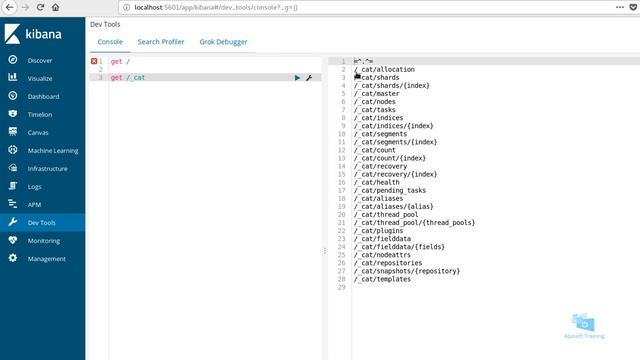Click output line /_cat/thread_pool/{thread_pools}

[x=414, y=222]
